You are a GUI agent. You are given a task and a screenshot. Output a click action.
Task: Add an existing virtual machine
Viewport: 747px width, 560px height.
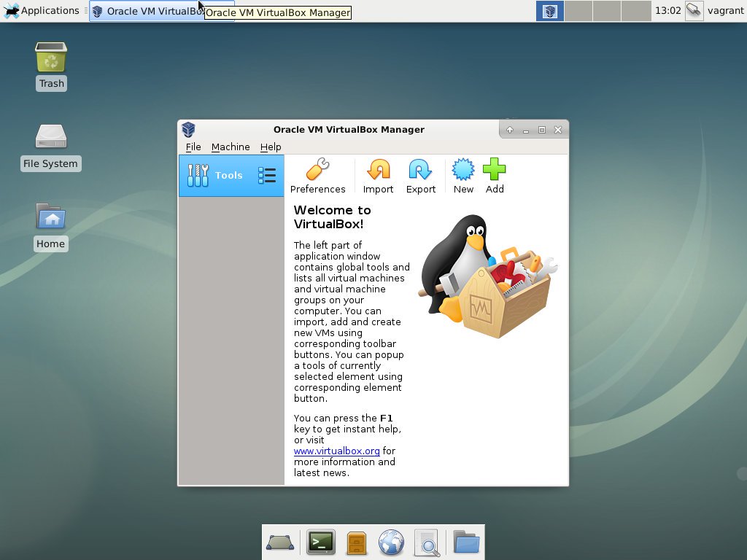(x=495, y=175)
